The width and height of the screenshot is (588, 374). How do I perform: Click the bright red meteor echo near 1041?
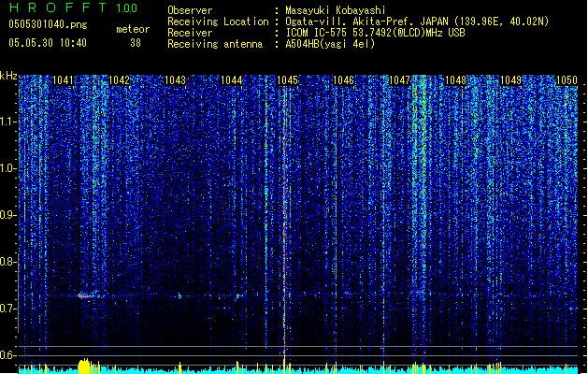click(85, 296)
